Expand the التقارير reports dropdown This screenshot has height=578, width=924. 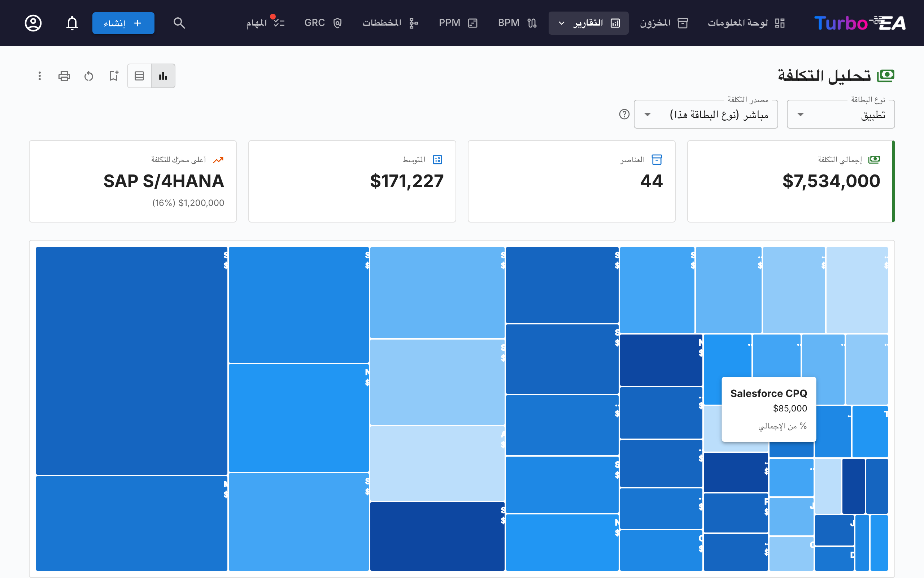pos(588,23)
